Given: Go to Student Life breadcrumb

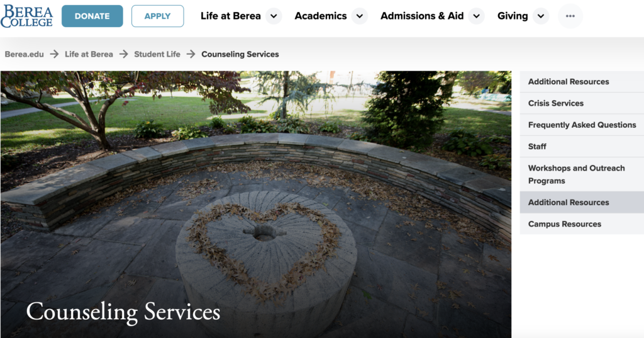Looking at the screenshot, I should (157, 54).
